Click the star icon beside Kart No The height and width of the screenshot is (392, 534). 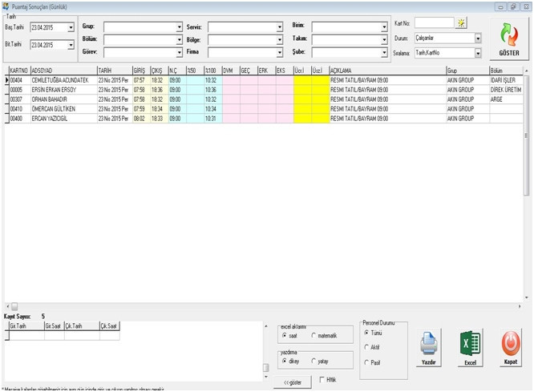[x=462, y=22]
